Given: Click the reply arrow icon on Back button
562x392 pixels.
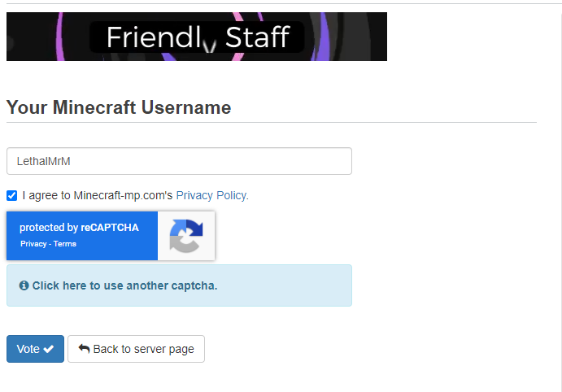Looking at the screenshot, I should [x=84, y=348].
